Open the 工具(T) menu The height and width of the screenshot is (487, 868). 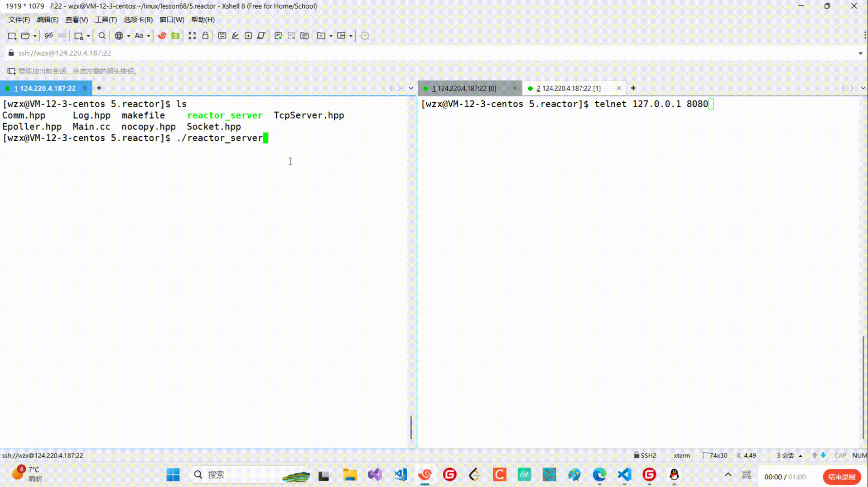[x=106, y=19]
